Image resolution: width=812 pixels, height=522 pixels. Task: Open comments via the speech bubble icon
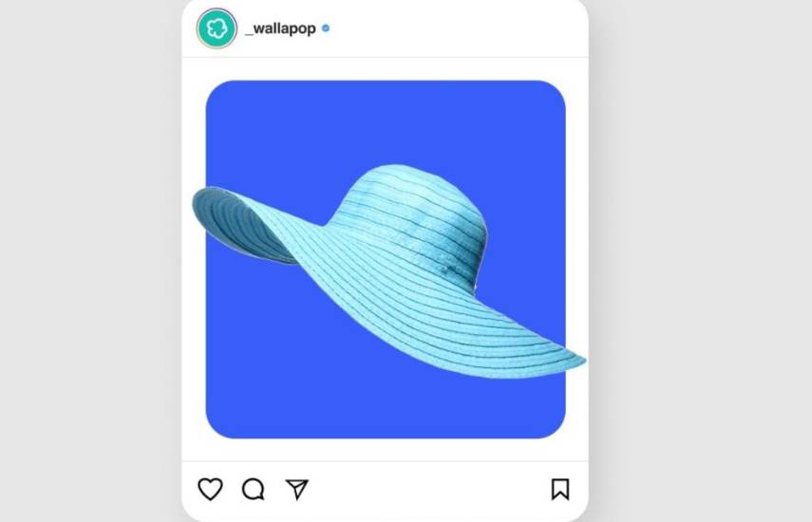click(x=254, y=489)
